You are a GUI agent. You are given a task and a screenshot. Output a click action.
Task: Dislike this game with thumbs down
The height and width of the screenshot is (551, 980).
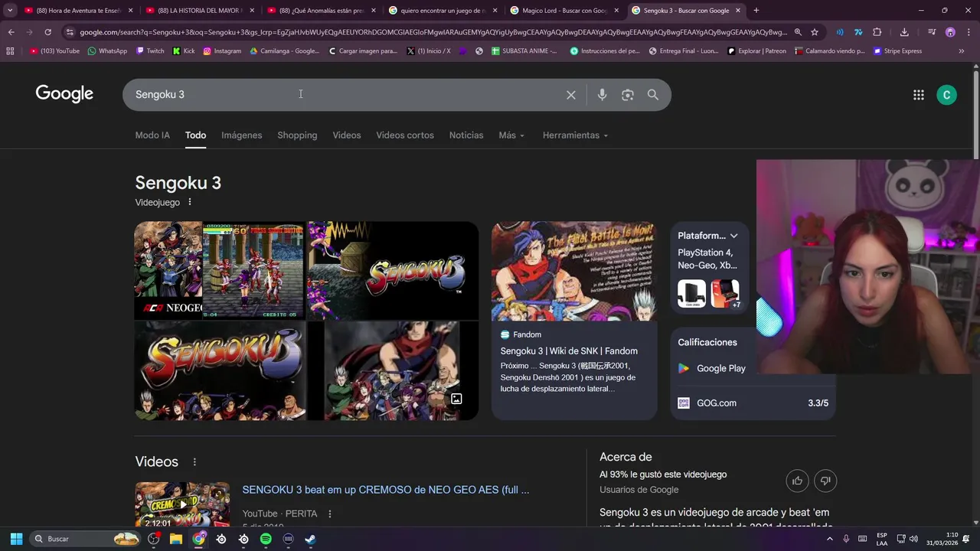coord(825,481)
